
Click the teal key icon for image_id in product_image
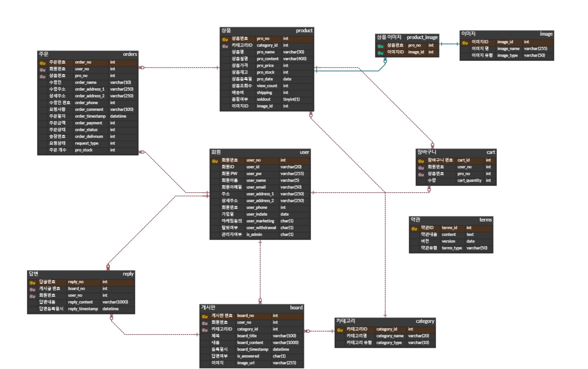coord(381,53)
